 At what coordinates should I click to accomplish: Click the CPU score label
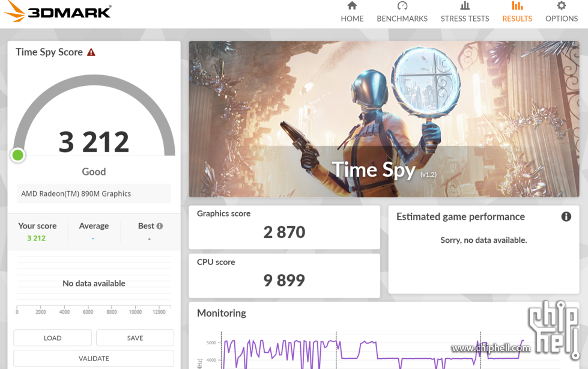coord(216,262)
